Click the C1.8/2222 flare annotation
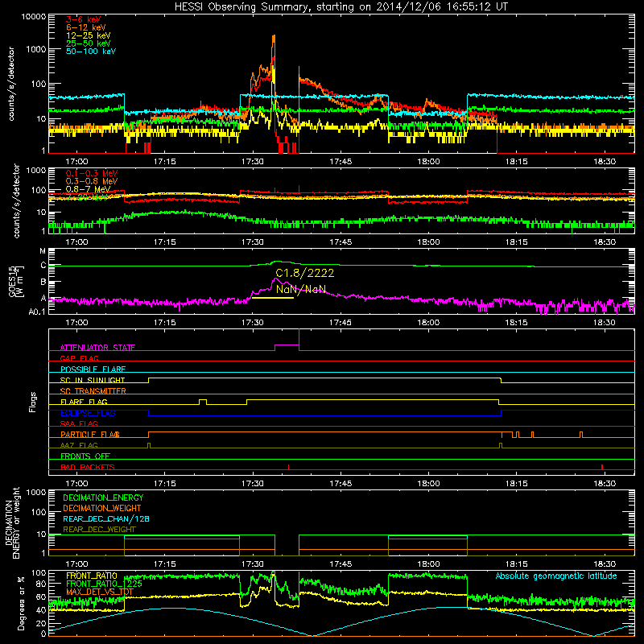This screenshot has width=644, height=644. 305,273
